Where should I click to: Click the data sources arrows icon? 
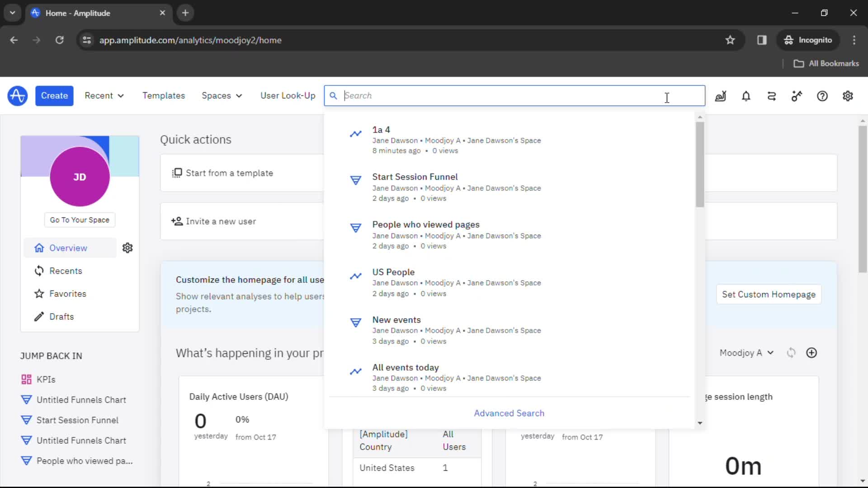[772, 96]
